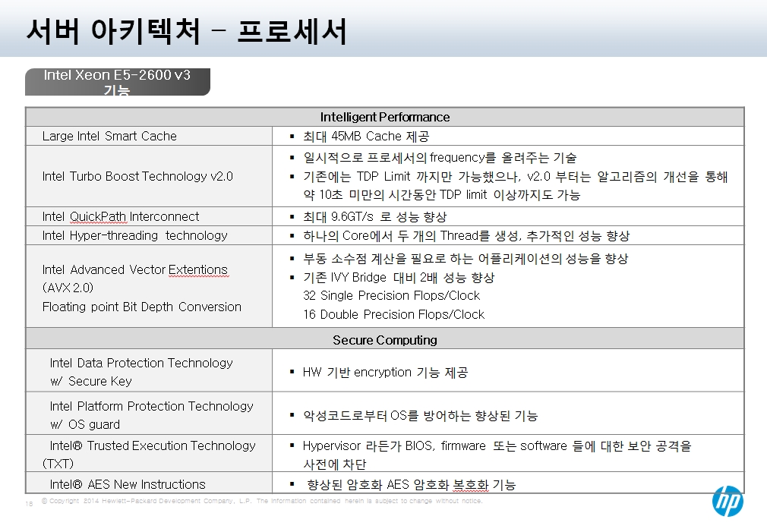Select "Intel Platform Protection Technology" text

pyautogui.click(x=152, y=406)
